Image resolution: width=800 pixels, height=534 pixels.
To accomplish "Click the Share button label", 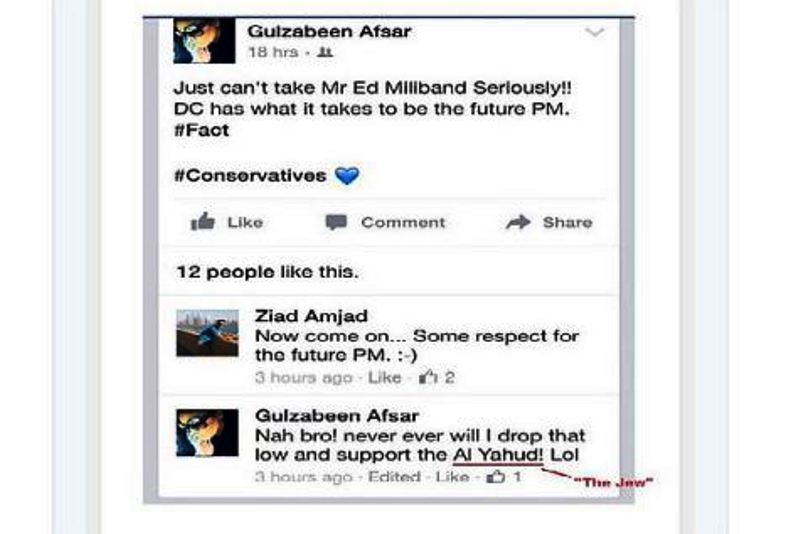I will tap(567, 222).
